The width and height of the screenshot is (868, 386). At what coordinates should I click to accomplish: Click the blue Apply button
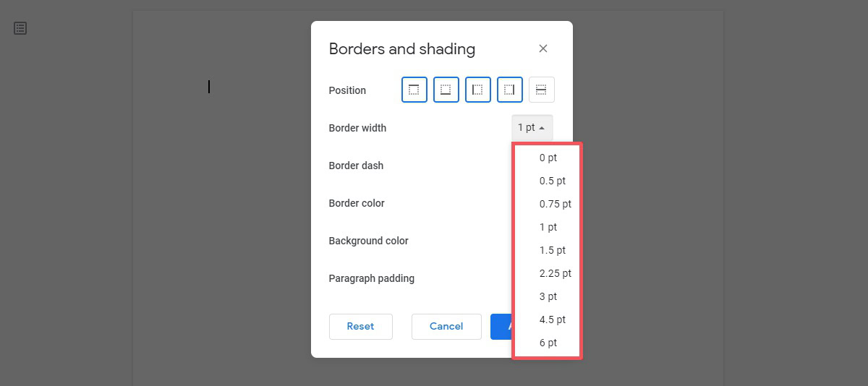501,326
